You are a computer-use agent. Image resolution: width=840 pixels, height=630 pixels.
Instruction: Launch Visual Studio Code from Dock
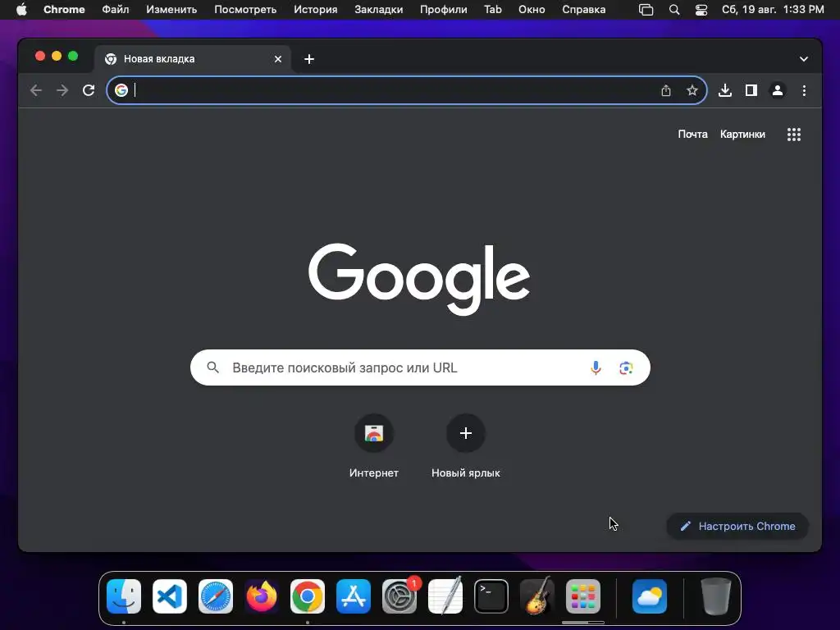click(170, 596)
